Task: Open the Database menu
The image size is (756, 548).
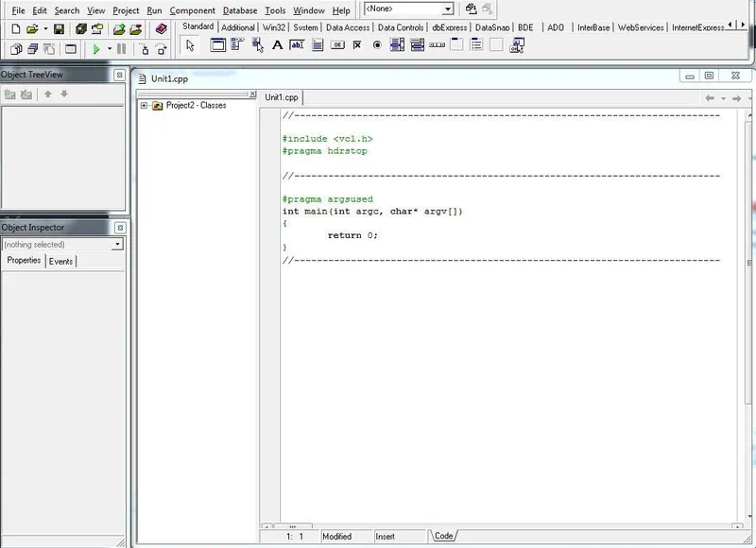Action: [x=240, y=10]
